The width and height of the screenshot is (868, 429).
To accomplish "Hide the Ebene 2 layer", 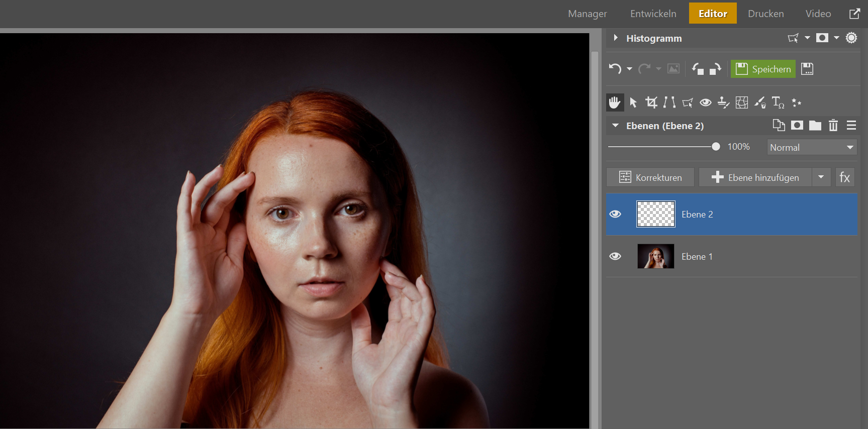I will coord(615,214).
